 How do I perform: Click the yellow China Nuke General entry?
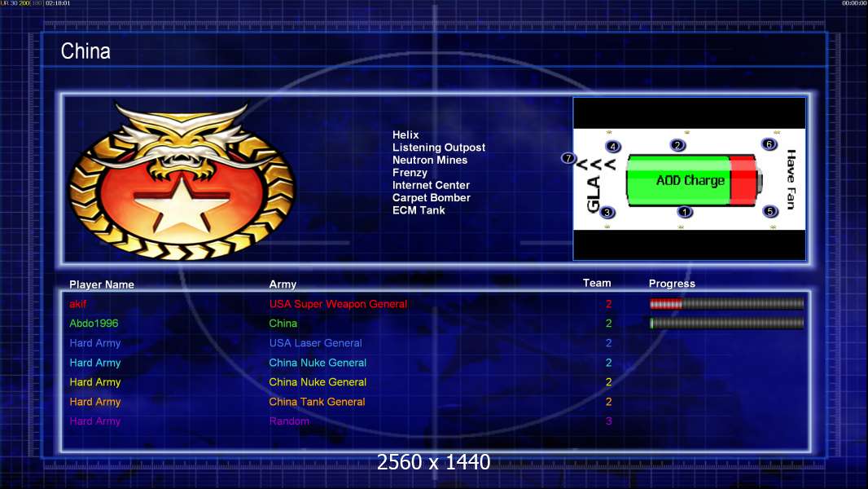[318, 382]
